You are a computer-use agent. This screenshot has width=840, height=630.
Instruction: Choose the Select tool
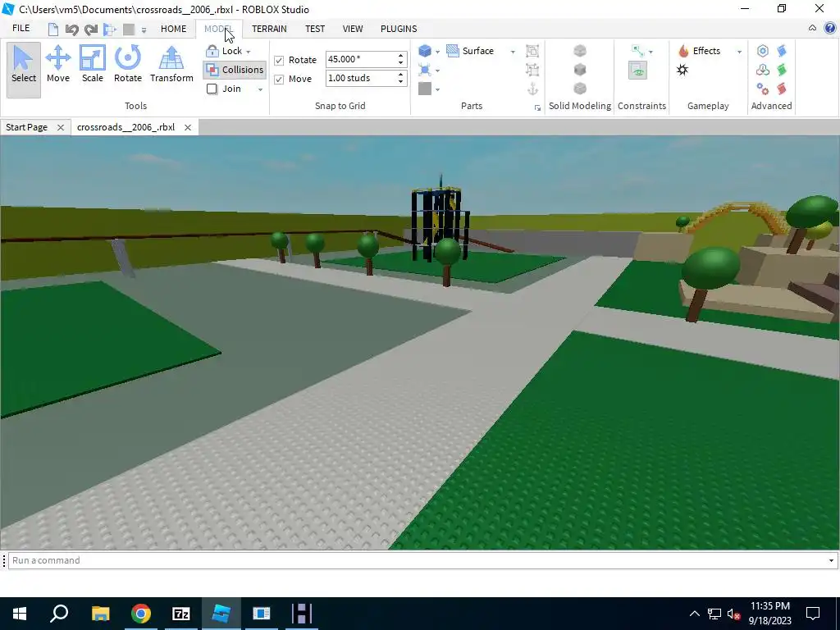(24, 70)
